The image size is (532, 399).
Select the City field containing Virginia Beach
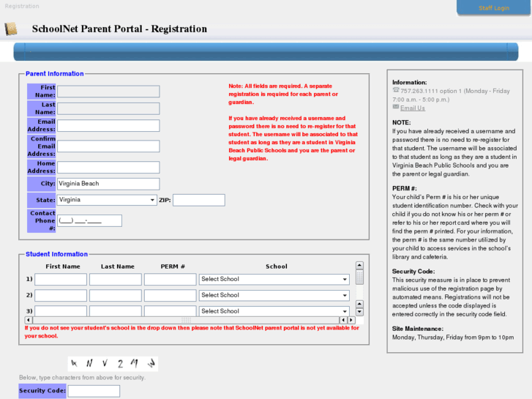pos(108,184)
